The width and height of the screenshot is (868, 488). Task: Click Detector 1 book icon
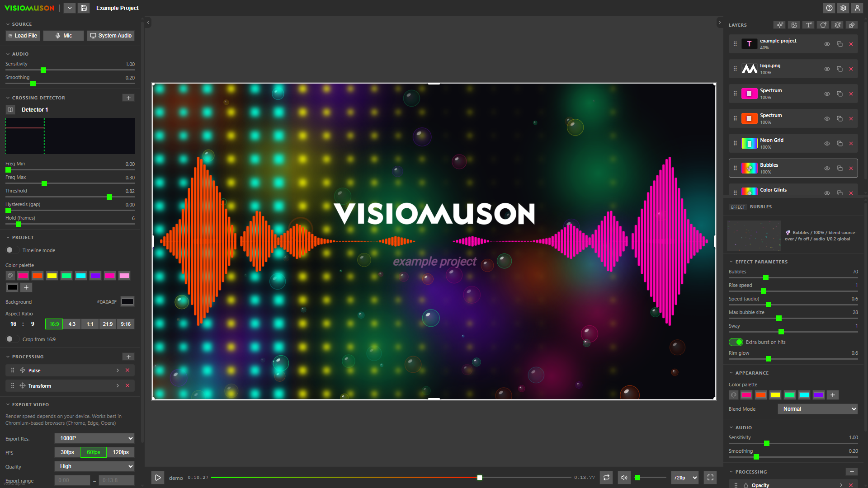coord(10,110)
